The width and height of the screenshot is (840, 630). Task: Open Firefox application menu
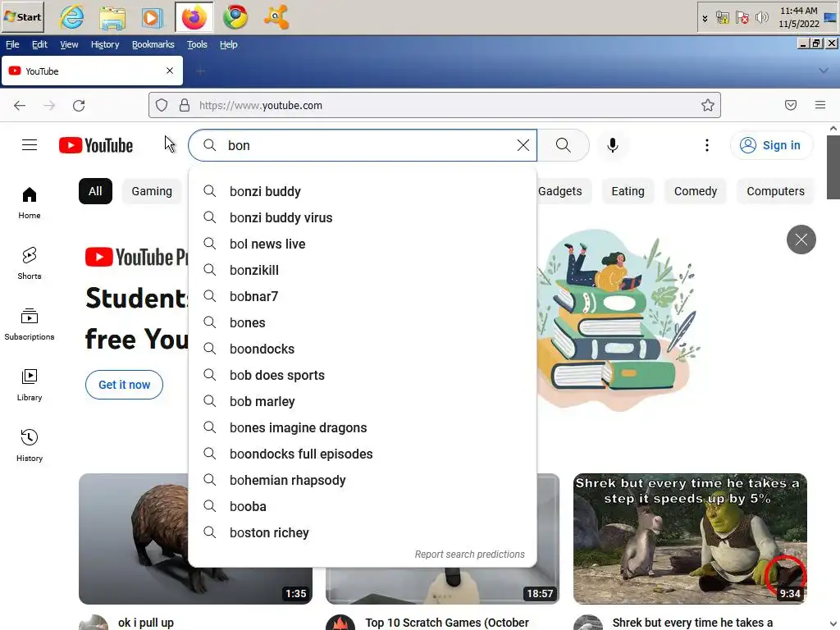pyautogui.click(x=820, y=105)
